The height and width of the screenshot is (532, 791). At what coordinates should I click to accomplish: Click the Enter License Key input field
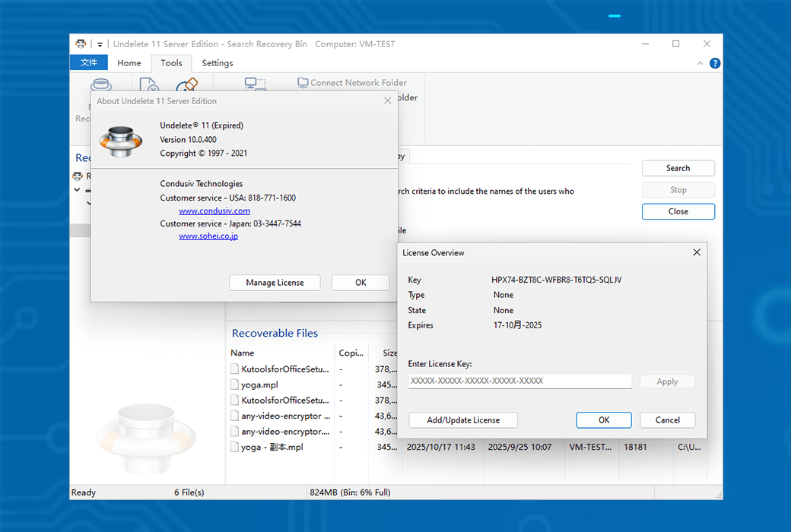[x=519, y=381]
